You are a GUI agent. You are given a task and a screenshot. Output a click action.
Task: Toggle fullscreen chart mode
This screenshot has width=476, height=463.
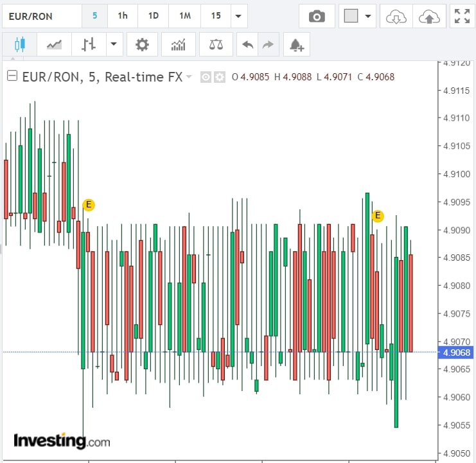coord(462,17)
